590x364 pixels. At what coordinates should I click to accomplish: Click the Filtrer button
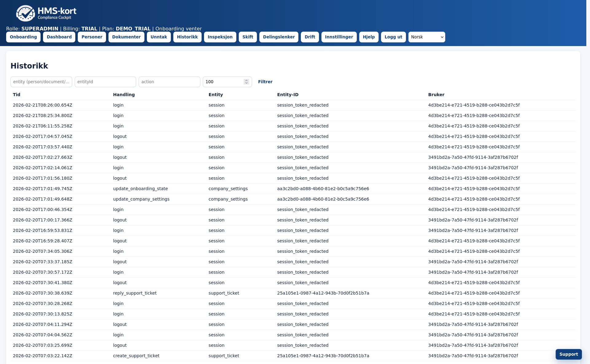(265, 82)
